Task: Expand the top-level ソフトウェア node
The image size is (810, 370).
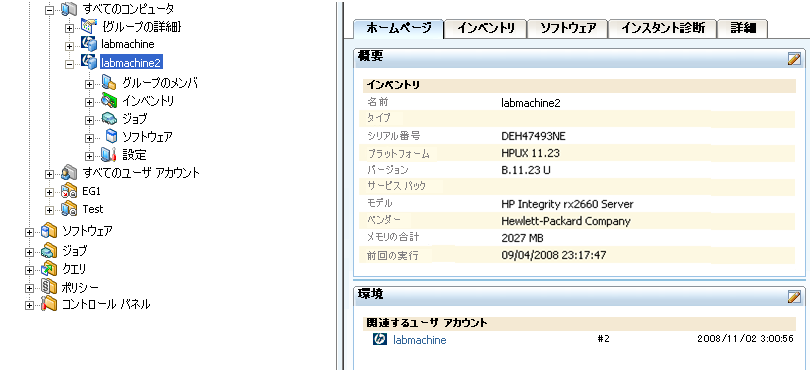Action: [30, 232]
